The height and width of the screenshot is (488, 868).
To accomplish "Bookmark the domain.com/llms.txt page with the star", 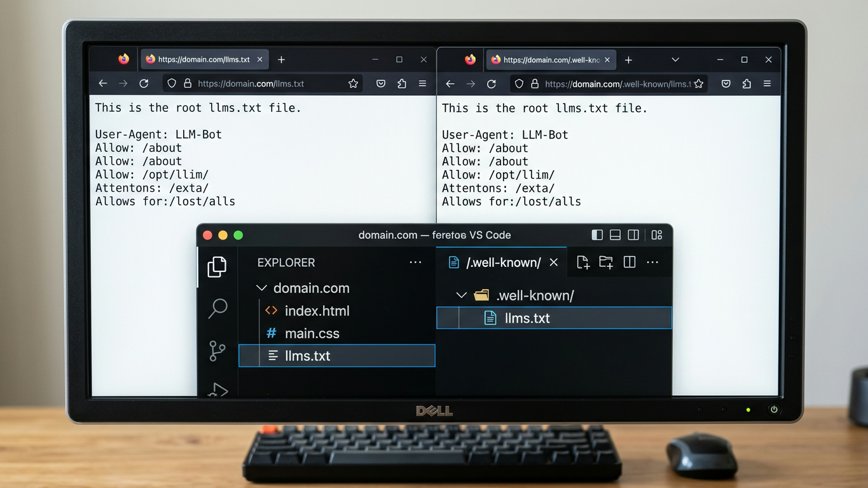I will [x=353, y=83].
